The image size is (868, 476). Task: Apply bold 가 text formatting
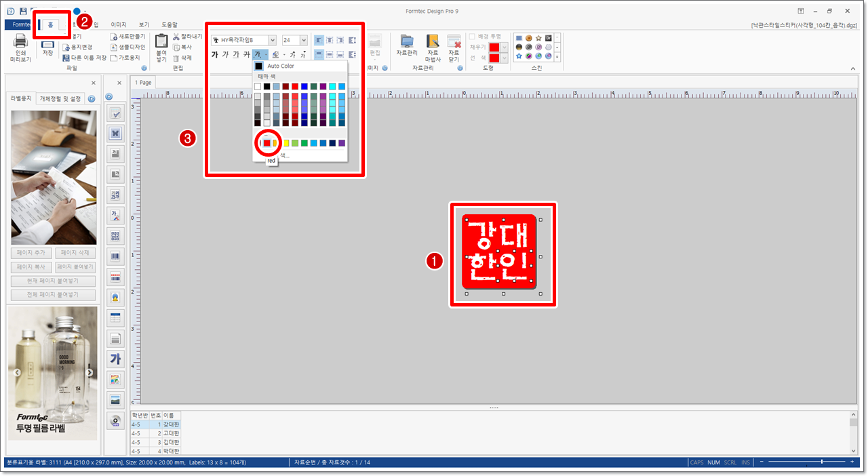[215, 55]
